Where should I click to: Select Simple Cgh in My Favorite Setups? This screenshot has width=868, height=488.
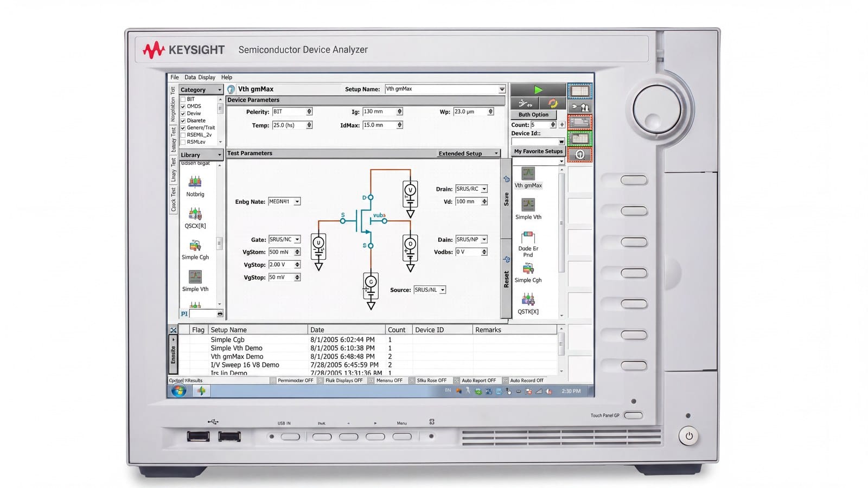coord(528,273)
